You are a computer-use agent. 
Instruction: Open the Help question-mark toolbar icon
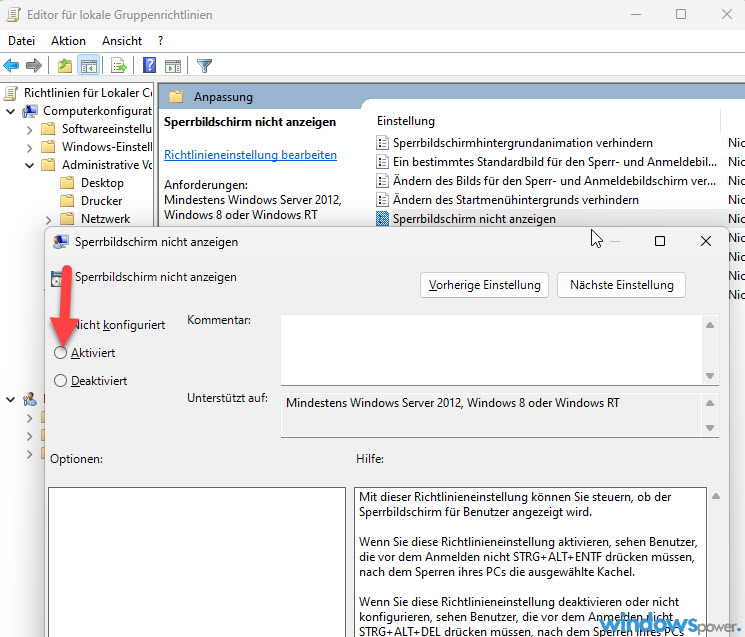coord(149,65)
